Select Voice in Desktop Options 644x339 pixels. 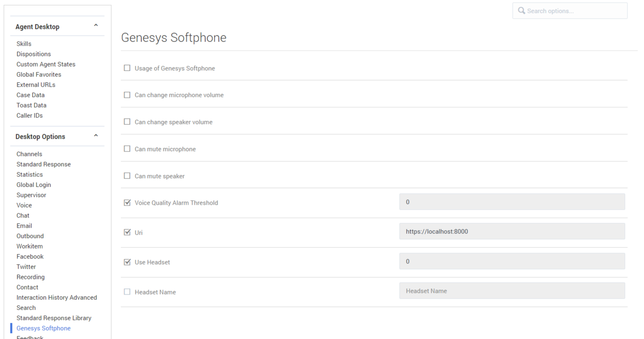click(24, 205)
